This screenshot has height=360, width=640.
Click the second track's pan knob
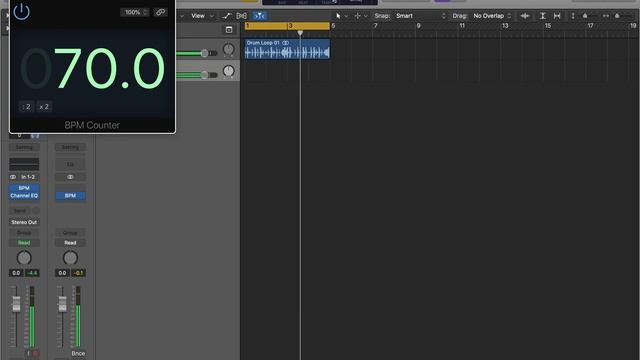tap(229, 71)
